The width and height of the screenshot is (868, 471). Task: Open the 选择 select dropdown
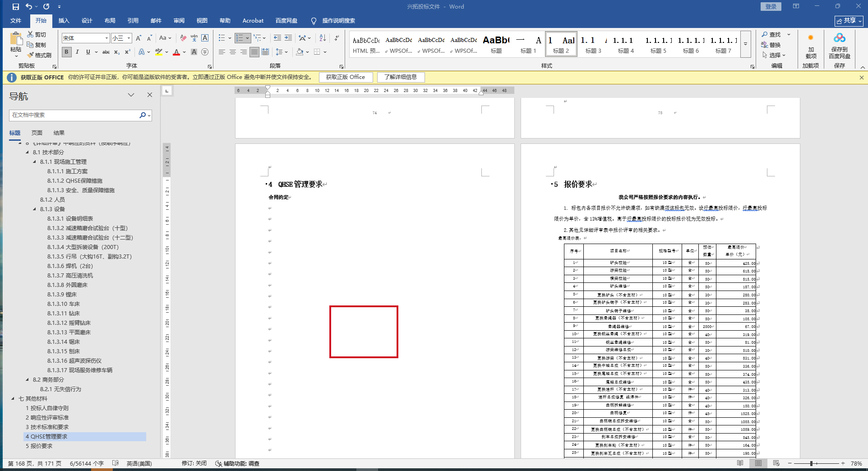[774, 55]
